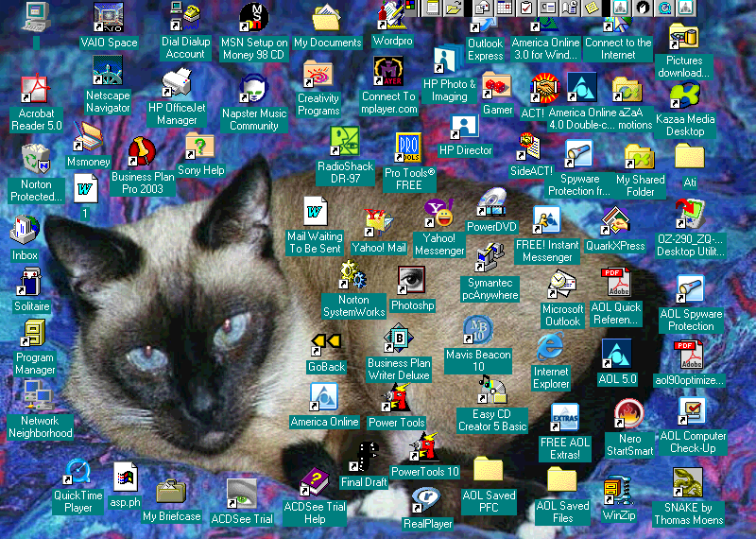756x539 pixels.
Task: Open SideACT! shortcut
Action: click(529, 148)
